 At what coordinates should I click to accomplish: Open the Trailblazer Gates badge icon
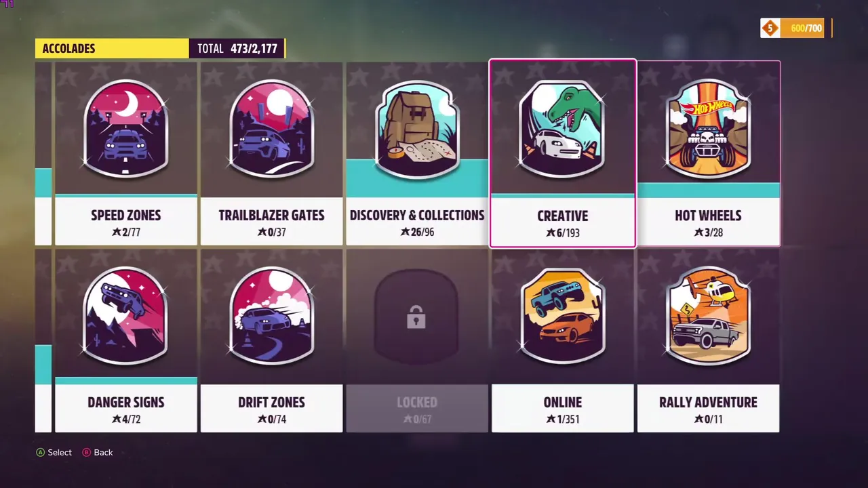pos(271,129)
